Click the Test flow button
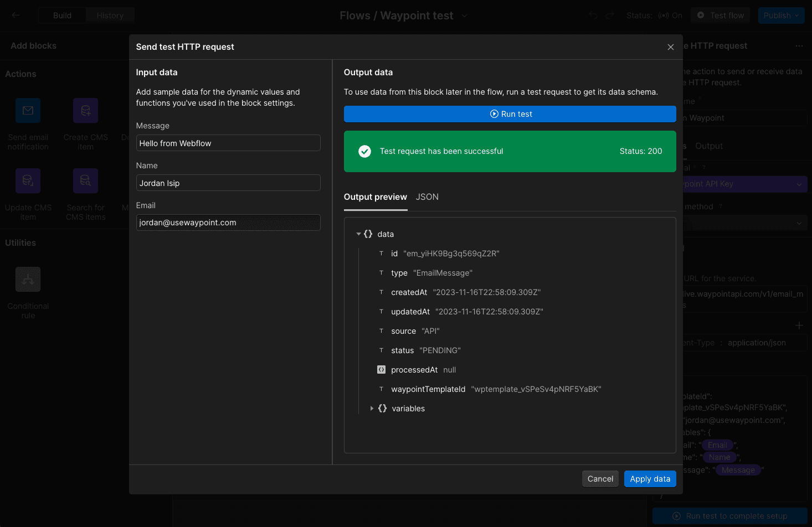Viewport: 812px width, 527px height. [721, 15]
